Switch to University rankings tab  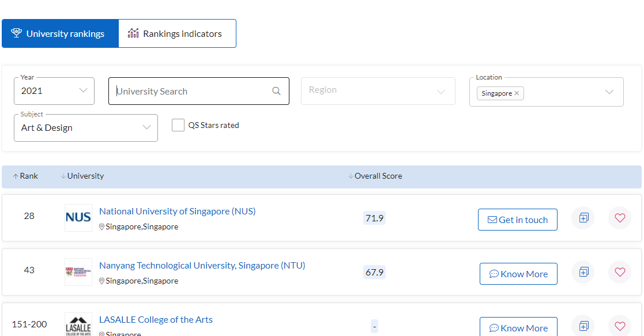click(60, 33)
